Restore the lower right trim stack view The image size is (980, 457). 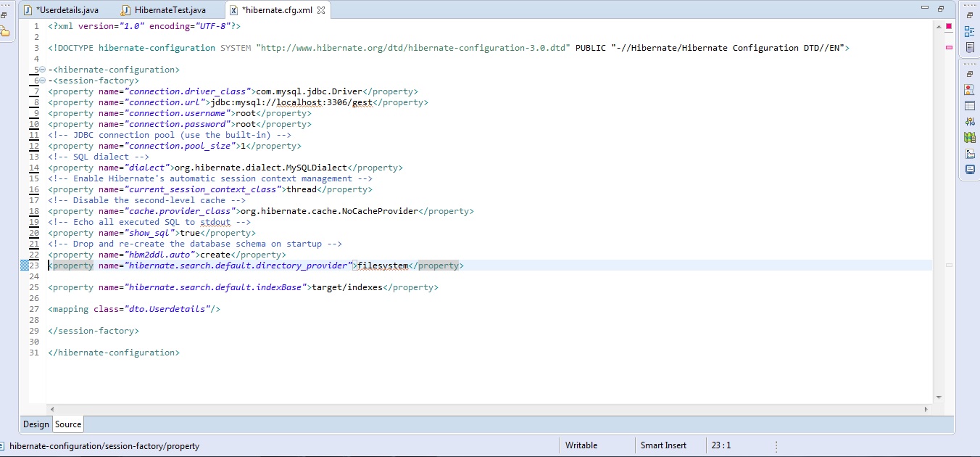pos(969,74)
